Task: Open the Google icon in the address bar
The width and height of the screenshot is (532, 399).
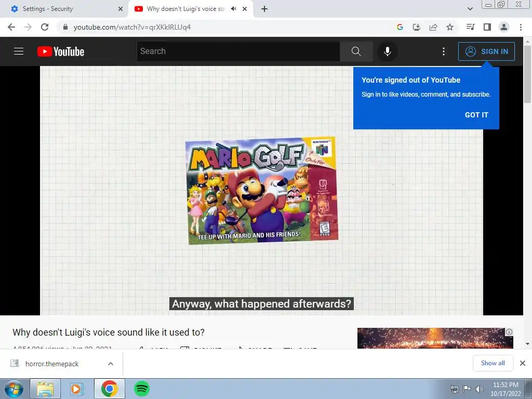Action: click(x=400, y=27)
